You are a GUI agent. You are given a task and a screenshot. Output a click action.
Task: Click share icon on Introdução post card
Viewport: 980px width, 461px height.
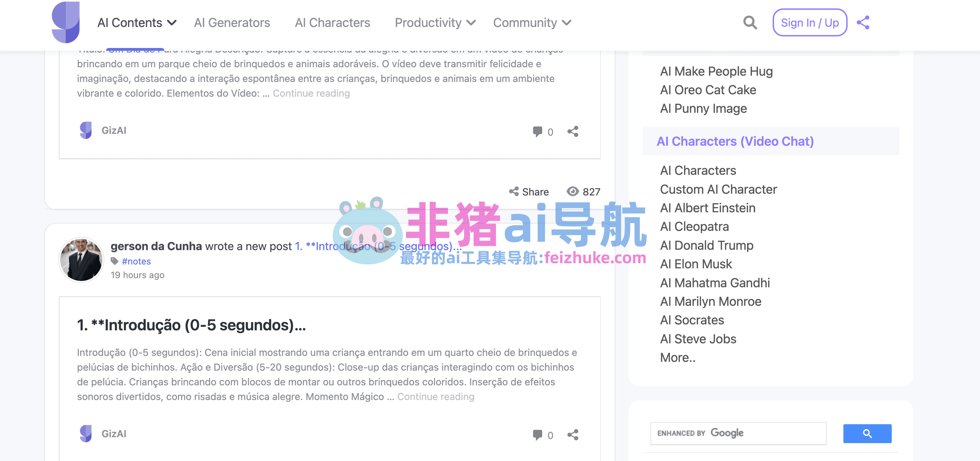click(x=573, y=435)
